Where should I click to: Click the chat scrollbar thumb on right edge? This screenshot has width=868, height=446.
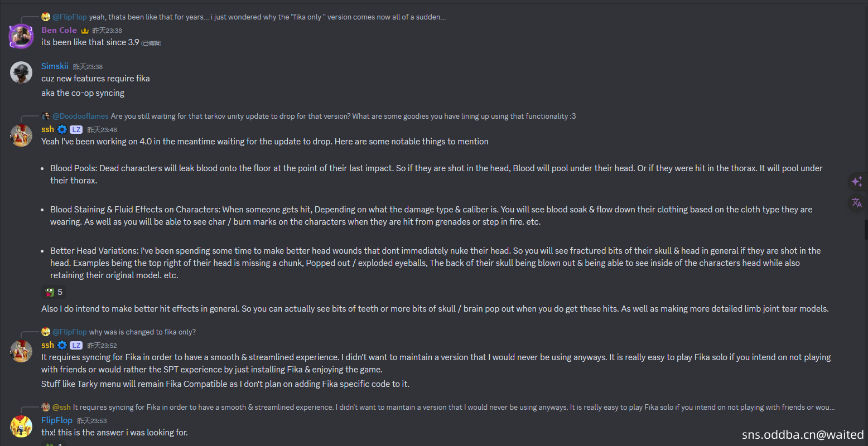click(x=866, y=229)
